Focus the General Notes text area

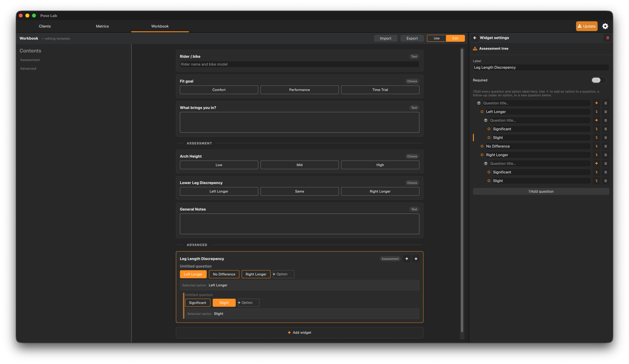(x=299, y=224)
